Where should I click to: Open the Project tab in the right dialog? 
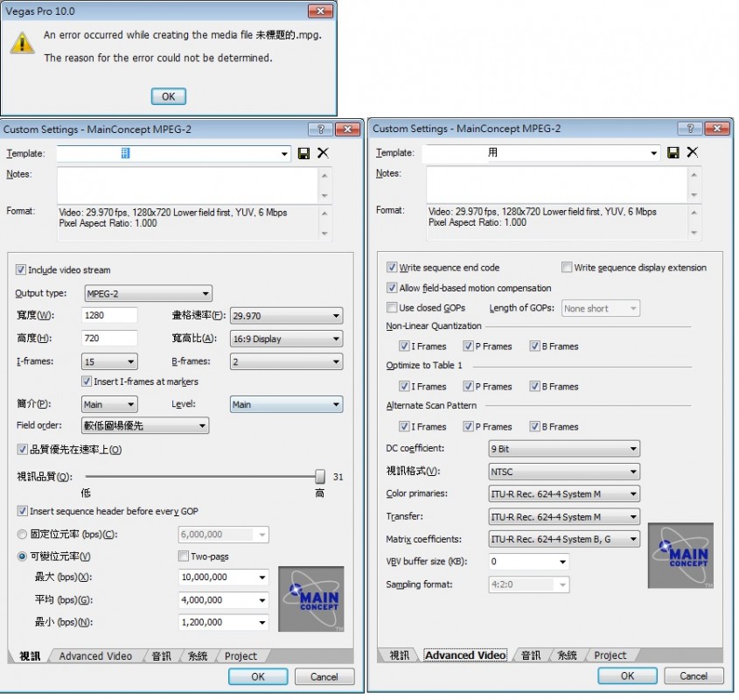pyautogui.click(x=610, y=654)
